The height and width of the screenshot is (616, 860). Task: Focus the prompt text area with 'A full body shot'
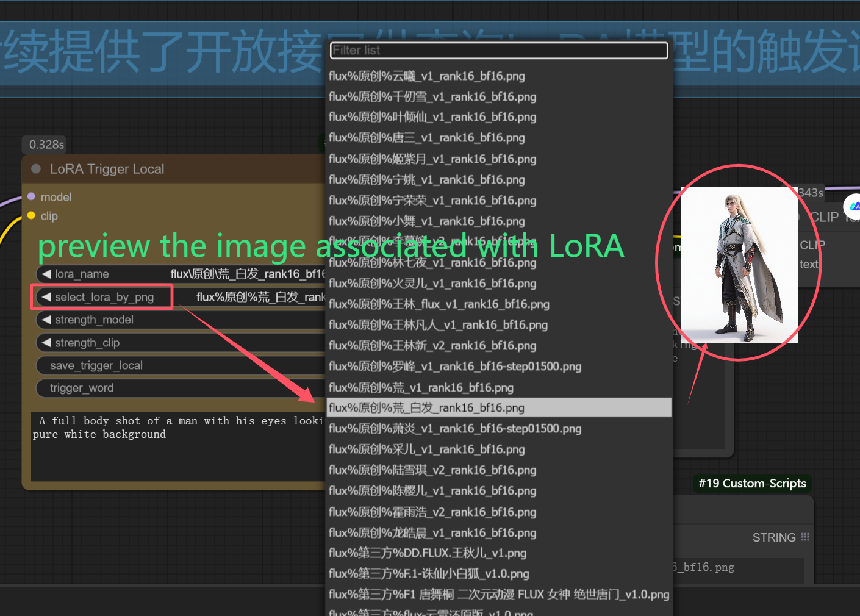pyautogui.click(x=178, y=446)
